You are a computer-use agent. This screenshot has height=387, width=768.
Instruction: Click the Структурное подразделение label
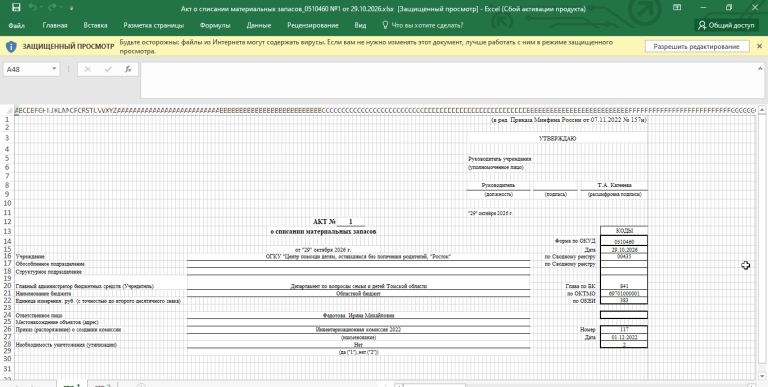pyautogui.click(x=48, y=271)
